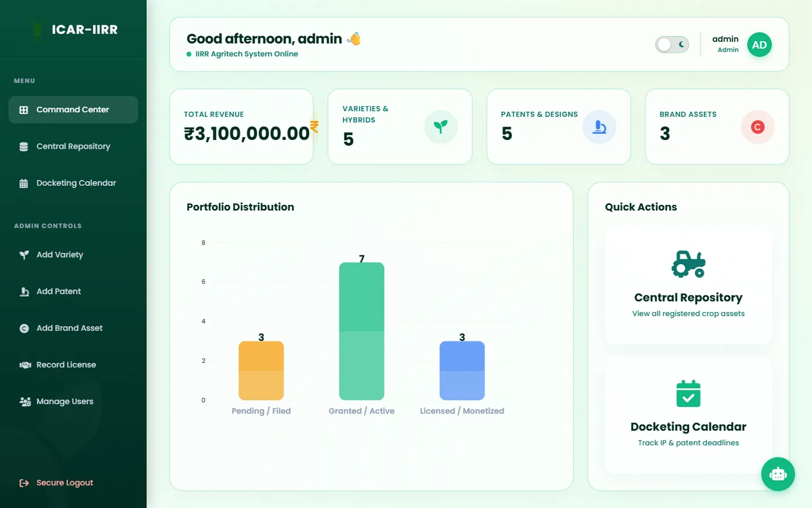Click the AD user avatar
The image size is (812, 508).
[759, 45]
